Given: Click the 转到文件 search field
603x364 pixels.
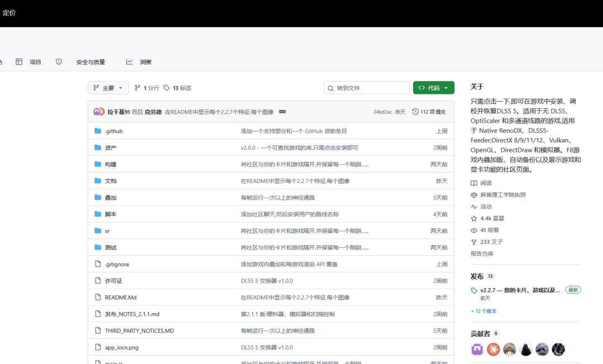Looking at the screenshot, I should (366, 88).
